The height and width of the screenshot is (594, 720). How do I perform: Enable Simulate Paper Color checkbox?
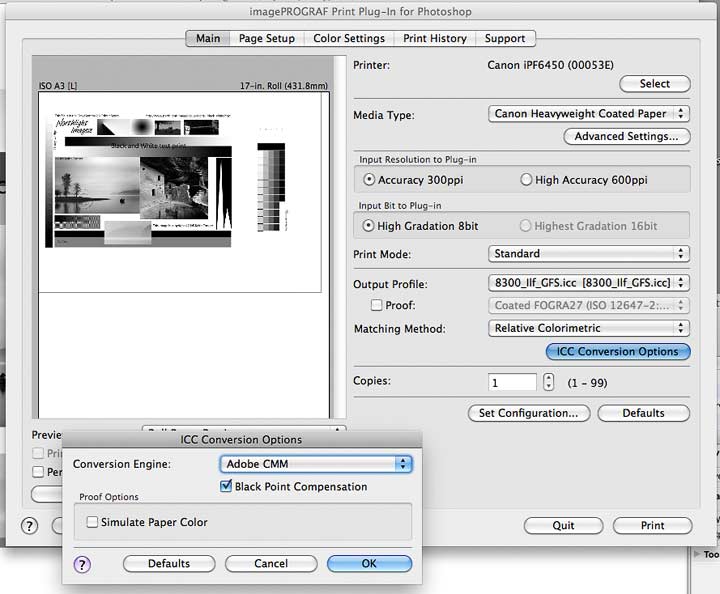pyautogui.click(x=92, y=522)
